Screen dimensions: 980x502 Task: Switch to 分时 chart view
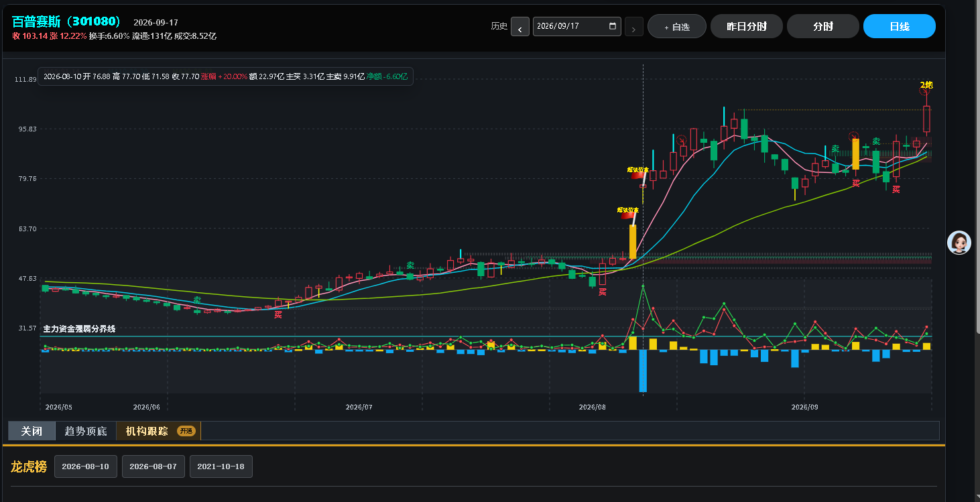(822, 26)
